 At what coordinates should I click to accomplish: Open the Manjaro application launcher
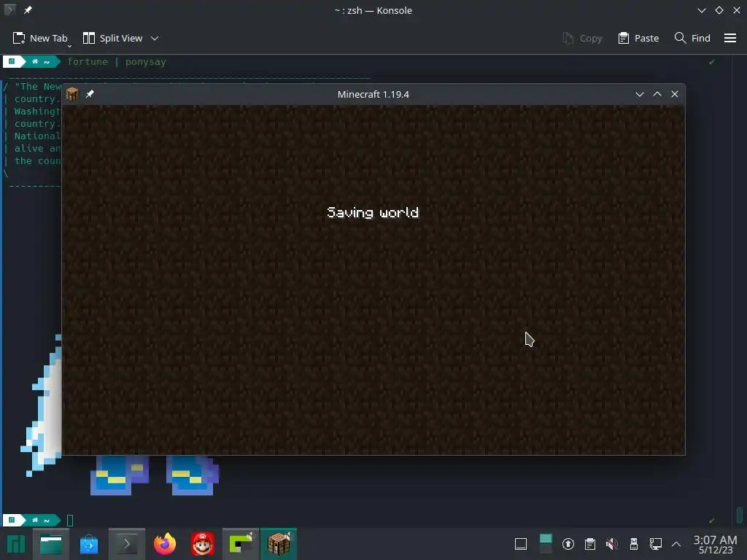16,544
